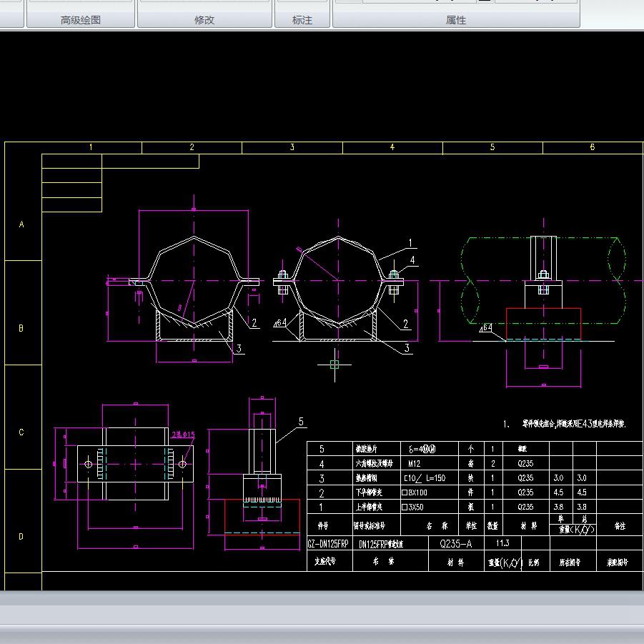
Task: Select the 3X50 specification cell
Action: (x=412, y=507)
